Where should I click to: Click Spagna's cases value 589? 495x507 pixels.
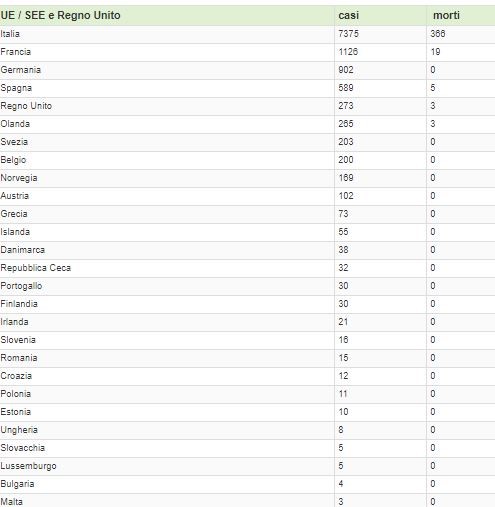[x=346, y=88]
